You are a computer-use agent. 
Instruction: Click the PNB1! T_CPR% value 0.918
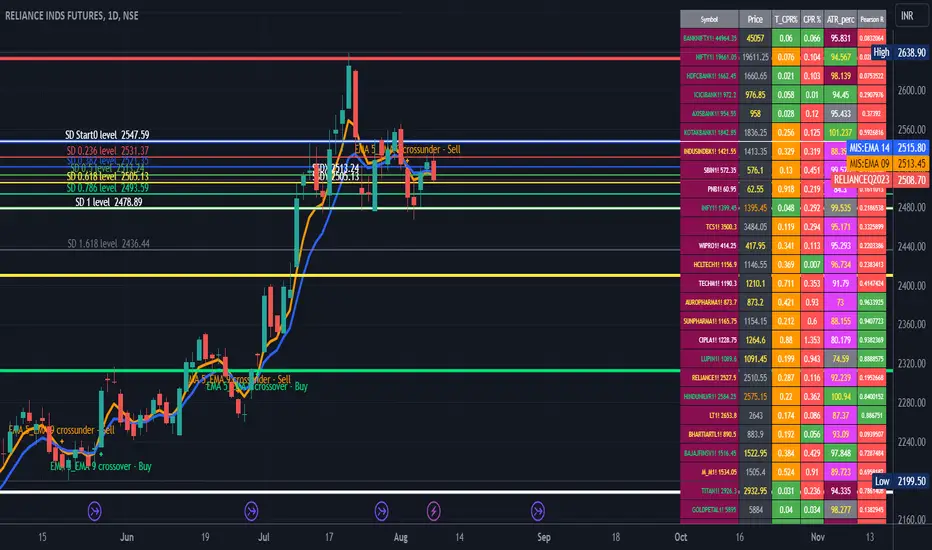[786, 189]
